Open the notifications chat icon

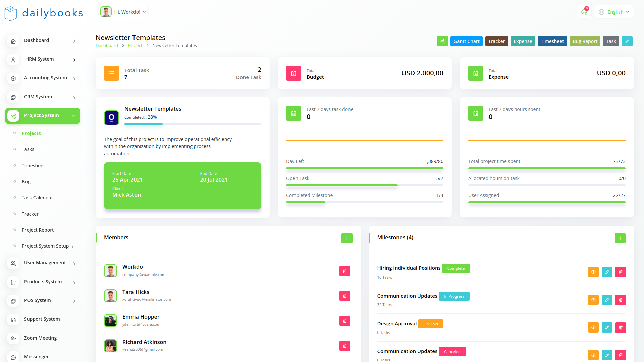pyautogui.click(x=584, y=12)
